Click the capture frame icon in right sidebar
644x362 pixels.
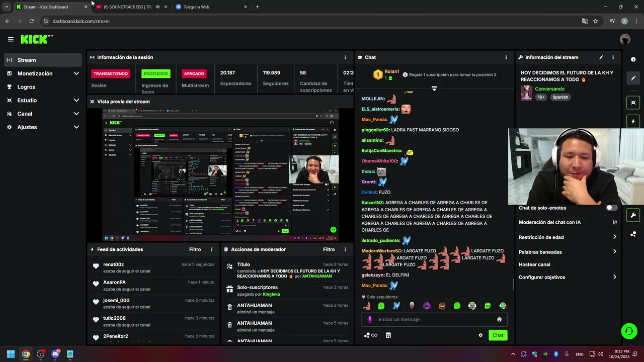pos(633,103)
